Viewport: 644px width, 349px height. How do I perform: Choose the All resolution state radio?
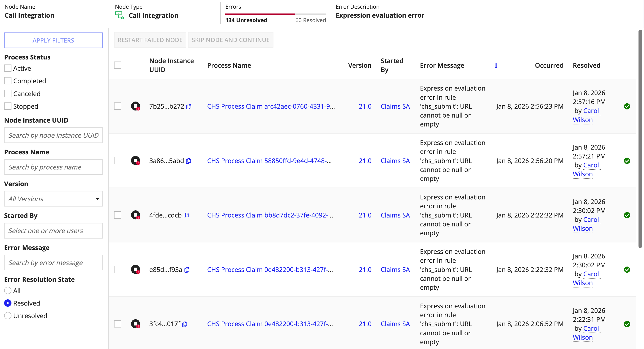pos(8,291)
